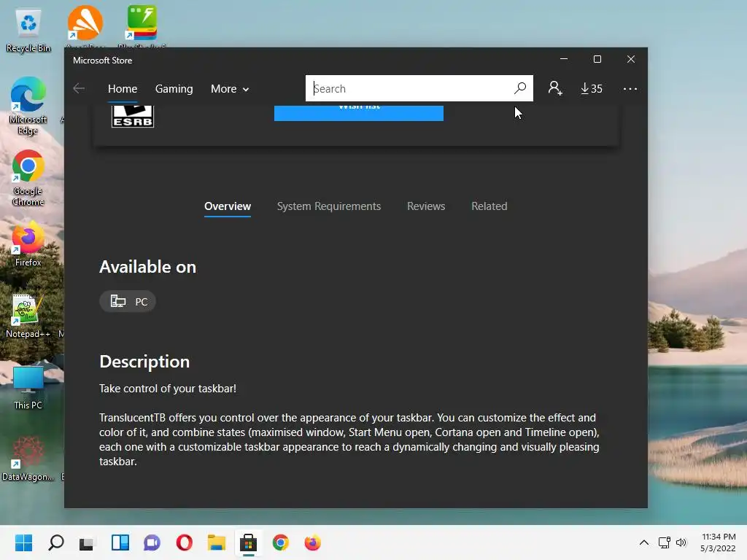
Task: Open the Reviews tab
Action: [x=426, y=206]
